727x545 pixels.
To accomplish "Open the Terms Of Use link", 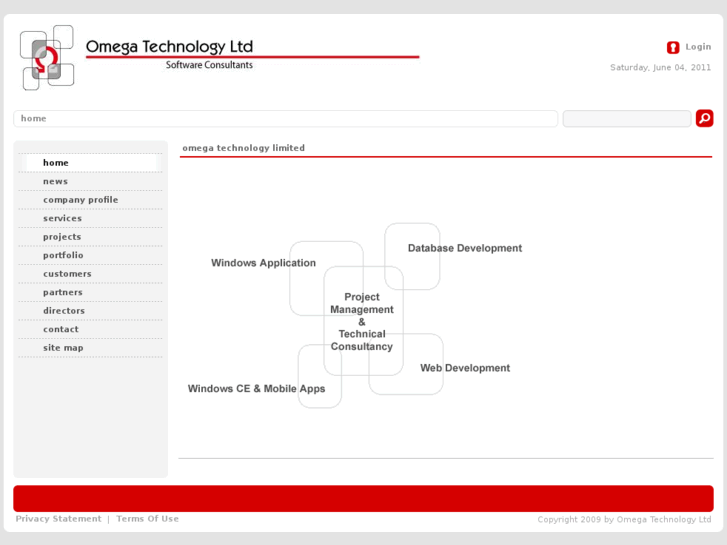I will pyautogui.click(x=147, y=519).
